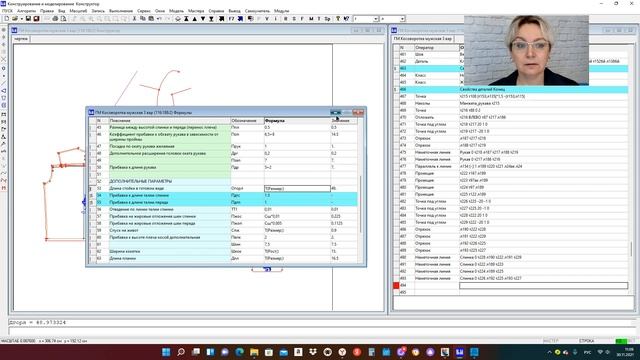Click the letter S toolbar icon

point(294,19)
